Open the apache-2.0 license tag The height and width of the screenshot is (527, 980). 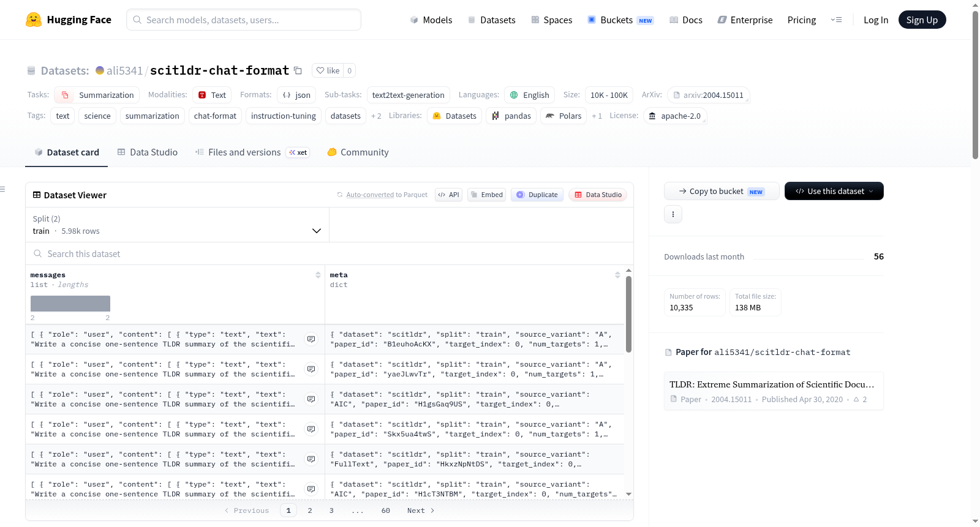coord(675,116)
